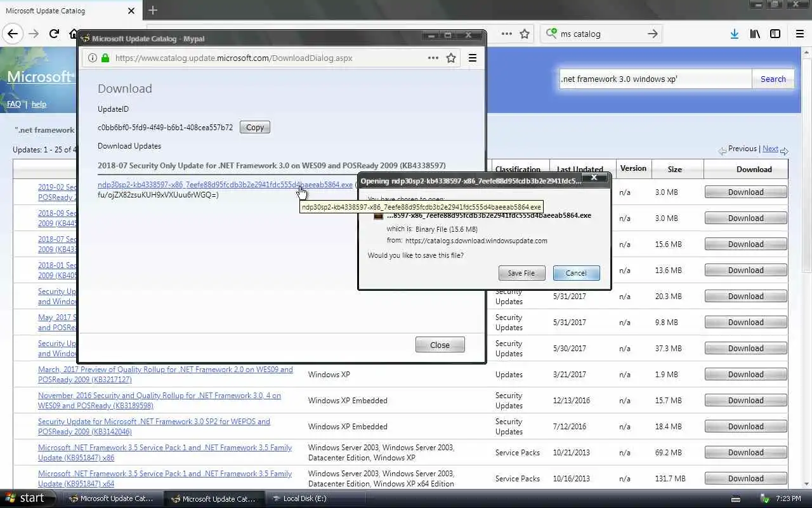Viewport: 812px width, 508px height.
Task: Open site info icon in popup address bar
Action: (92, 58)
